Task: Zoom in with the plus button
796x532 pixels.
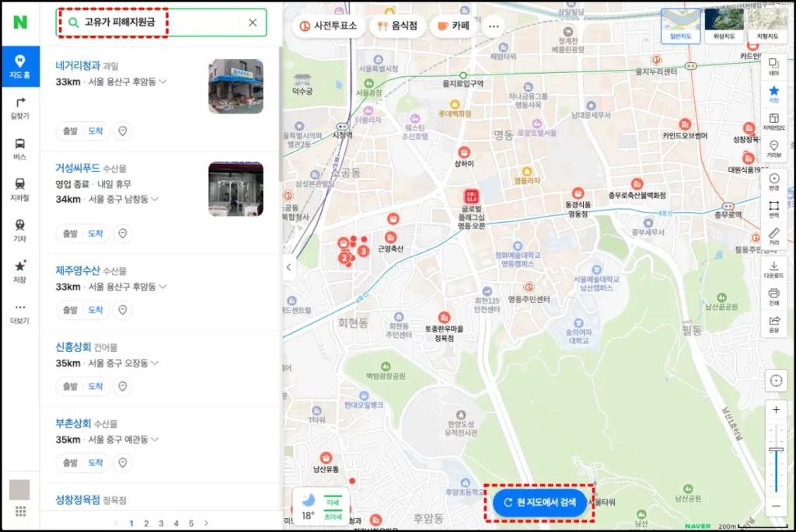Action: coord(776,410)
